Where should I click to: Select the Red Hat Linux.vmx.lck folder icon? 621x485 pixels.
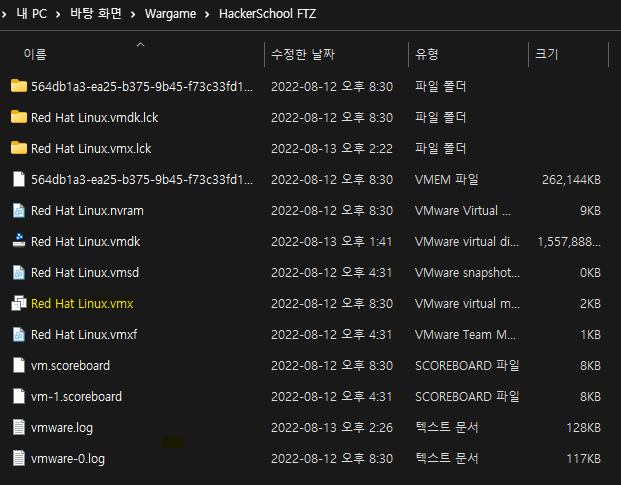[x=19, y=148]
